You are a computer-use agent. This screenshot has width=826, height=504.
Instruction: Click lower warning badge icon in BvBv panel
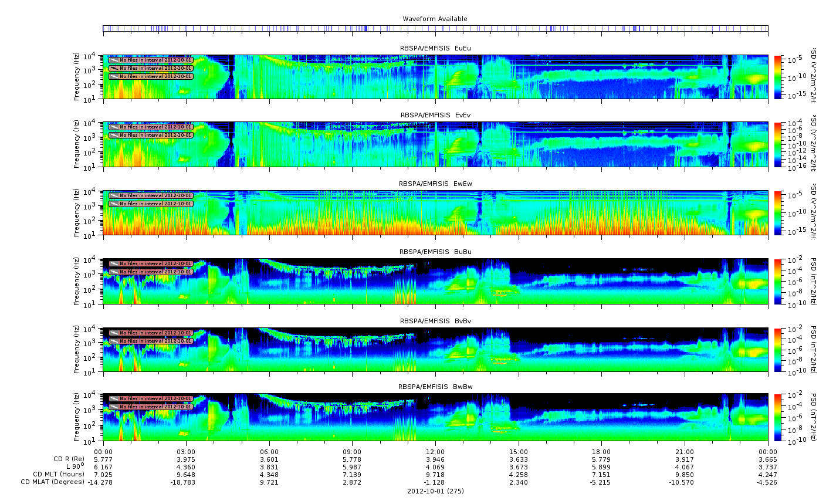point(114,341)
